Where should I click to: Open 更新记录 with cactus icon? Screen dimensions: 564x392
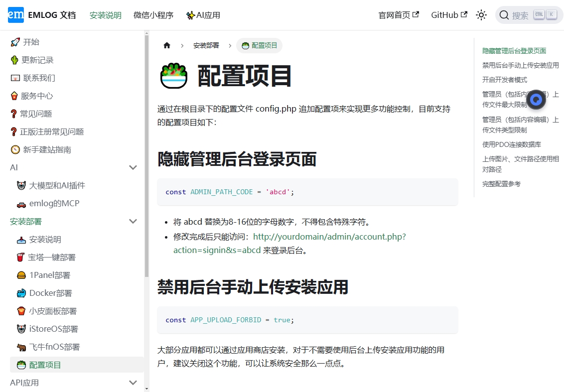point(37,60)
